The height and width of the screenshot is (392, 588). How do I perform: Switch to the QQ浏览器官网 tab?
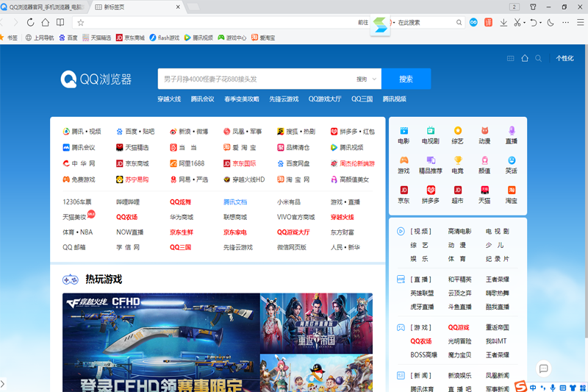44,7
